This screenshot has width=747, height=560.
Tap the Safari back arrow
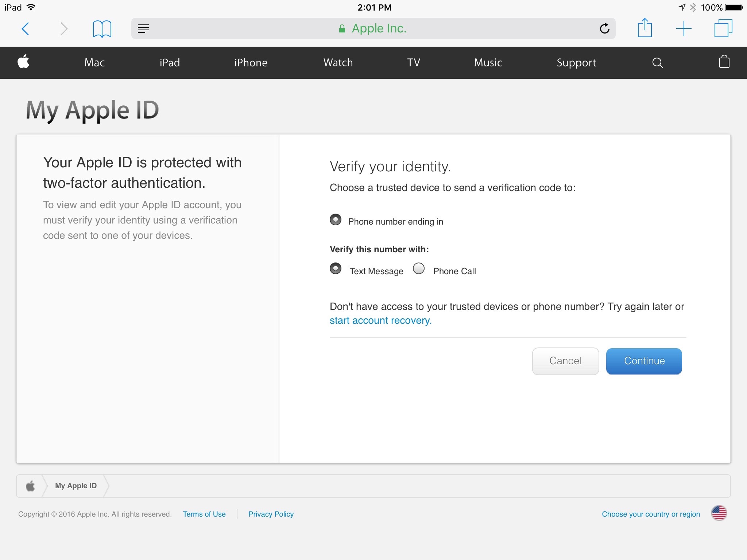click(25, 29)
